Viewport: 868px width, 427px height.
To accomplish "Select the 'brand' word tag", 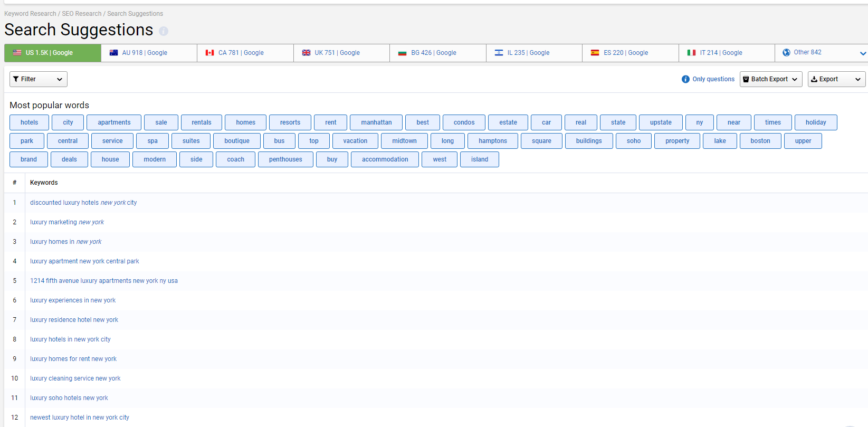I will click(29, 159).
